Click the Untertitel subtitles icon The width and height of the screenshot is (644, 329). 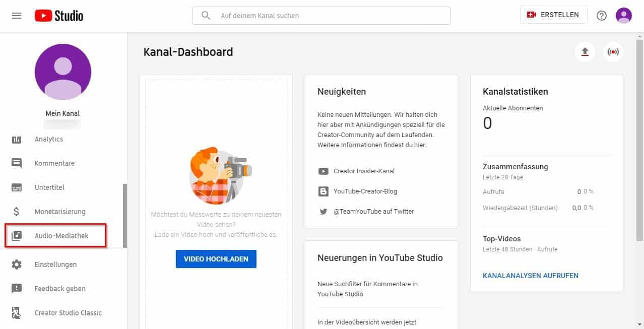click(x=17, y=187)
